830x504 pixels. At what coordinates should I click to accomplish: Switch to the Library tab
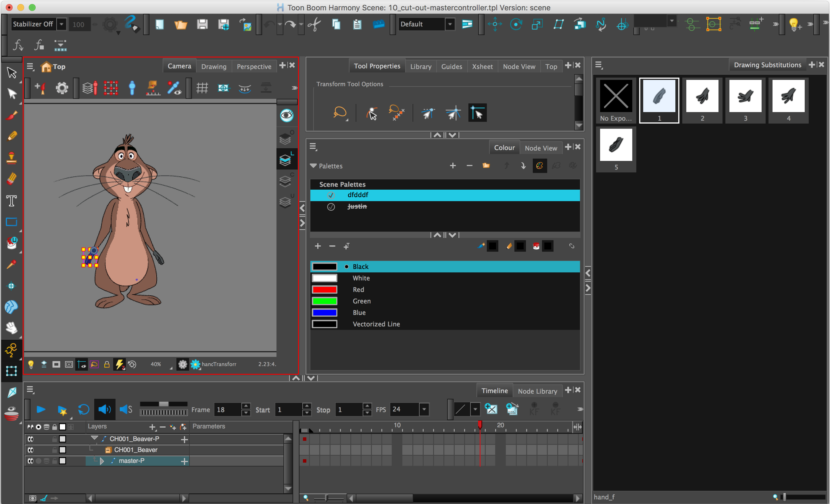point(420,66)
